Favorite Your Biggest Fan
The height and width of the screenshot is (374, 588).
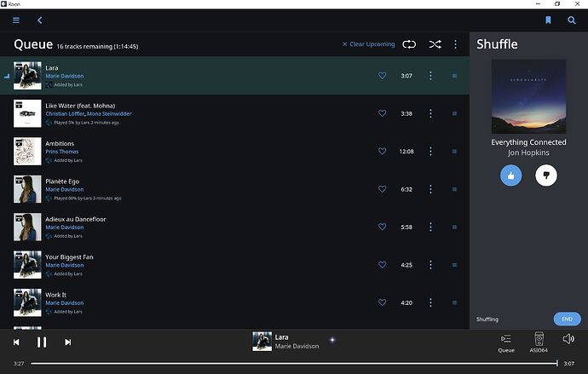(x=382, y=265)
